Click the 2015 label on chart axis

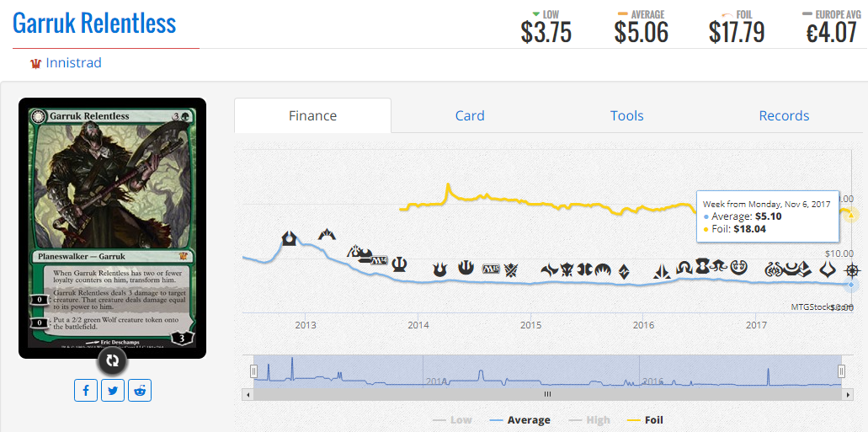click(531, 325)
